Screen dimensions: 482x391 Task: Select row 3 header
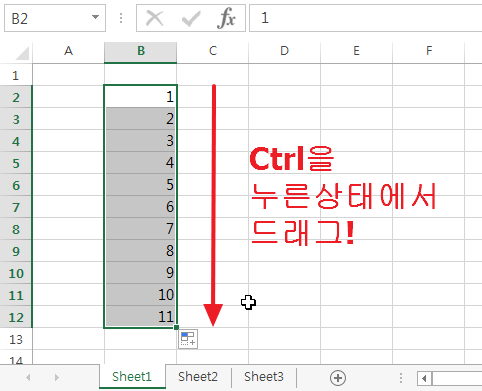point(16,119)
